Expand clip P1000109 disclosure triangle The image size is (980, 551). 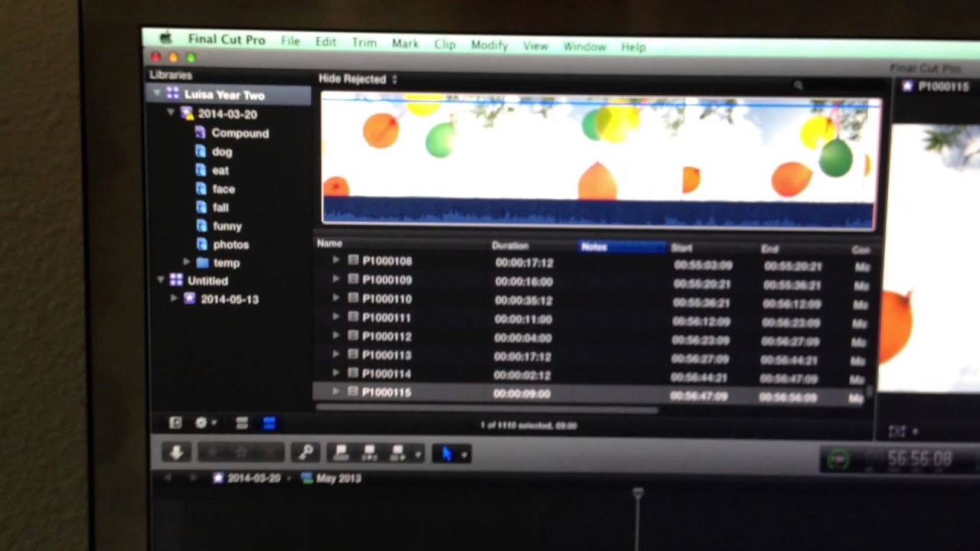[335, 279]
